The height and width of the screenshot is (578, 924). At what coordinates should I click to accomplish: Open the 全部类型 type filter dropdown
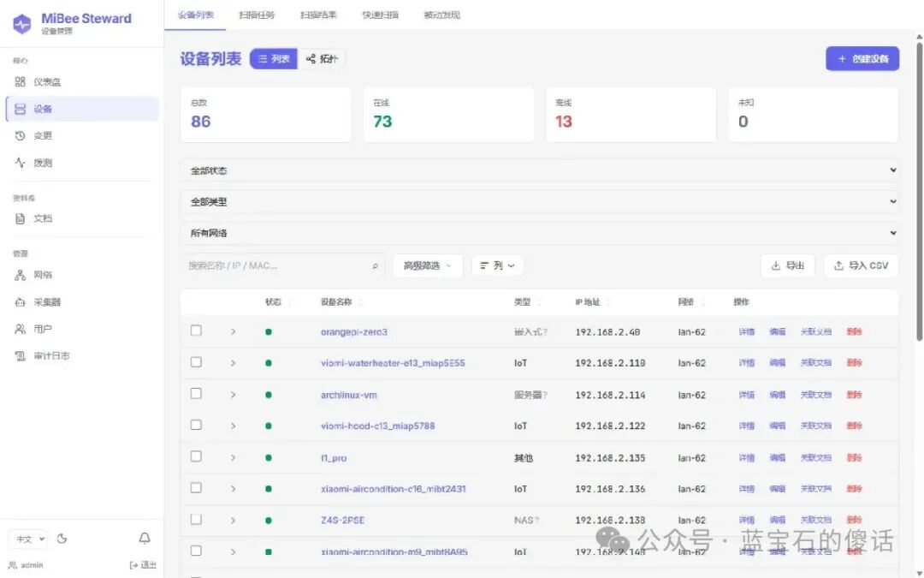point(539,202)
